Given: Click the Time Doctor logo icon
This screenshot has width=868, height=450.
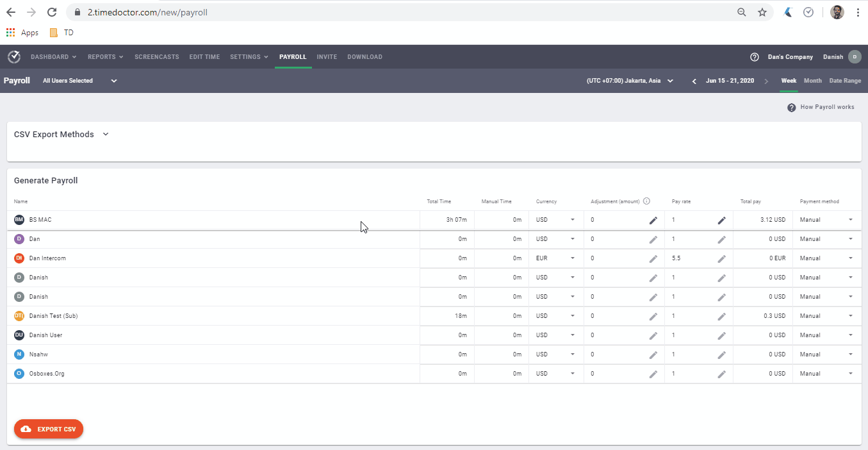Looking at the screenshot, I should tap(13, 57).
